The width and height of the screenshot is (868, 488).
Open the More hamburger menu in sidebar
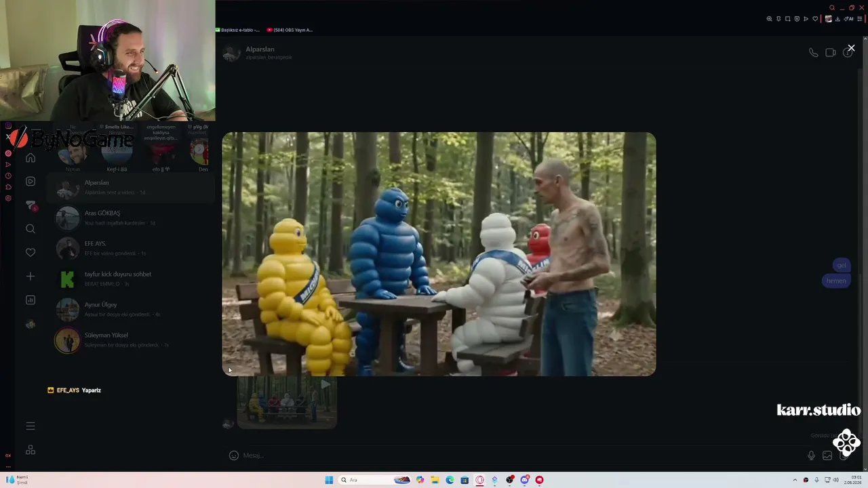pos(31,426)
